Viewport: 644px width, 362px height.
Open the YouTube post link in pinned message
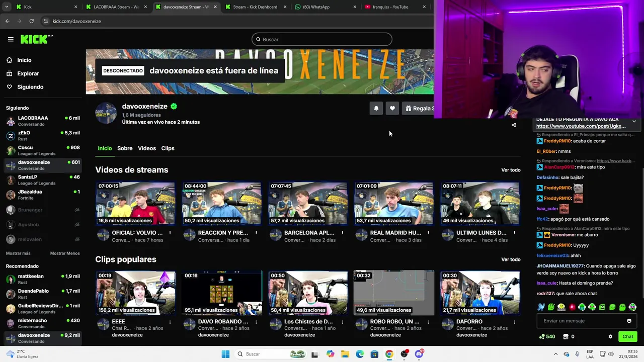[581, 126]
